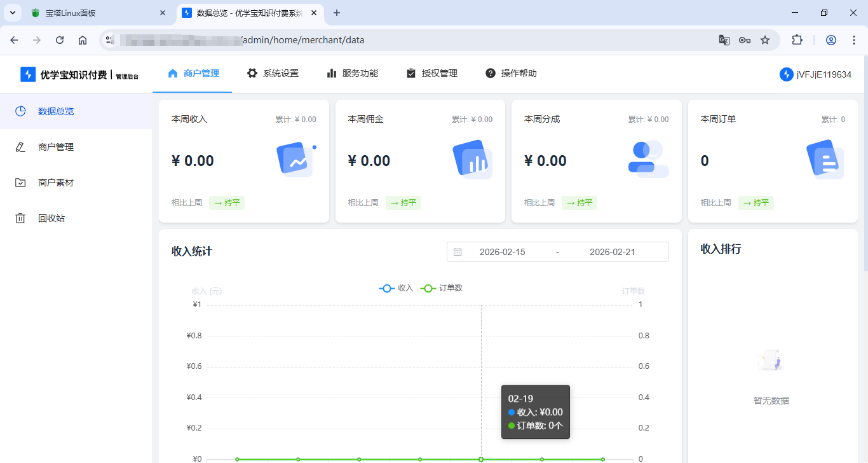Click the 持平 badge under 本周收入
Image resolution: width=868 pixels, height=463 pixels.
tap(227, 202)
